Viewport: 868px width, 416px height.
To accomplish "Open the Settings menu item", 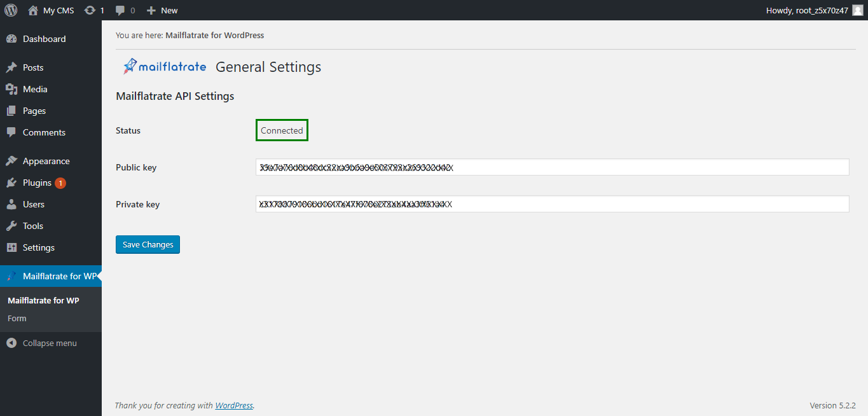I will click(39, 247).
